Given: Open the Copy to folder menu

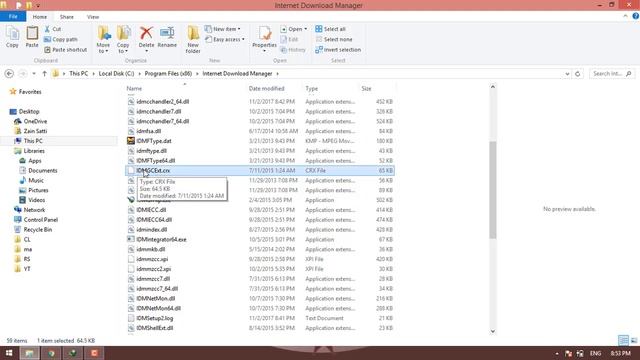Looking at the screenshot, I should 123,40.
